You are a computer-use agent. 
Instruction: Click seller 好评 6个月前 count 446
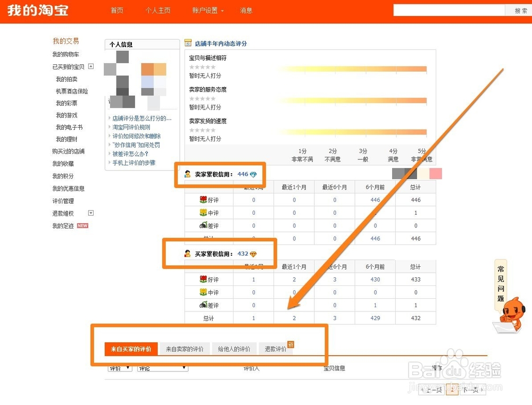[375, 200]
